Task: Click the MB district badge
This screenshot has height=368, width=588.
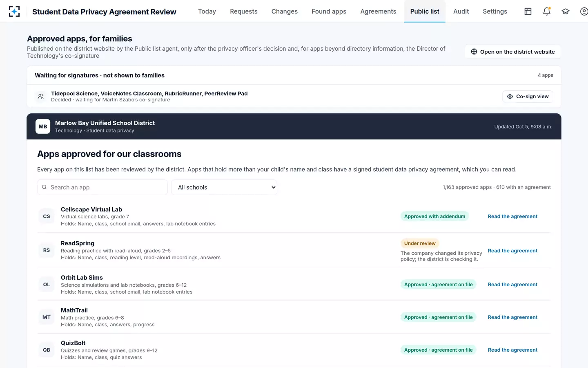Action: [43, 126]
